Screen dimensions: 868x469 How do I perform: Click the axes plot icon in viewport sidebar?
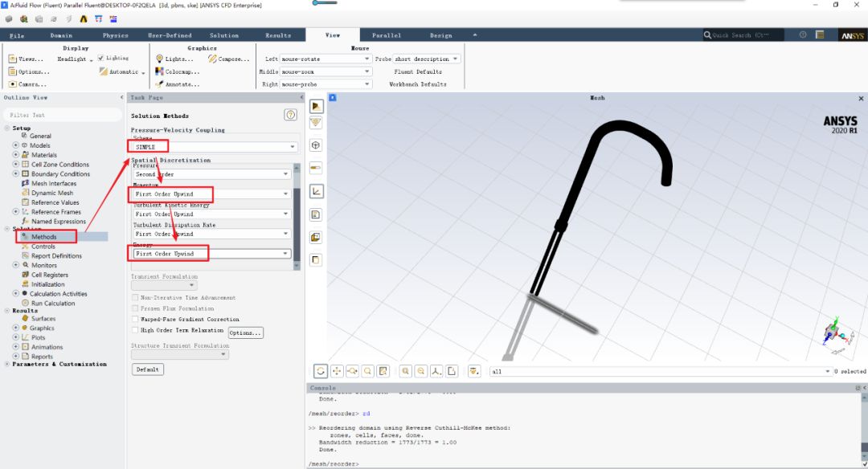316,191
